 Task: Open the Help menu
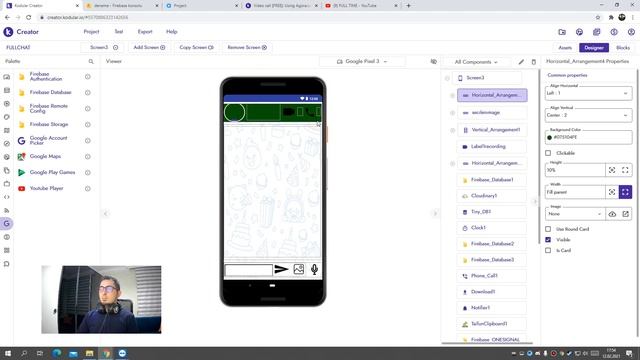coord(171,32)
